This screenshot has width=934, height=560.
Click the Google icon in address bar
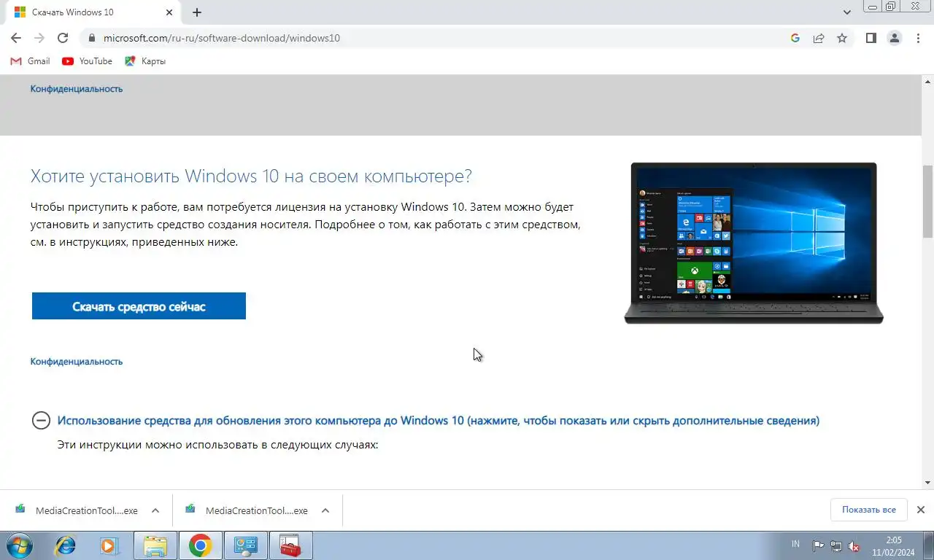pyautogui.click(x=795, y=38)
